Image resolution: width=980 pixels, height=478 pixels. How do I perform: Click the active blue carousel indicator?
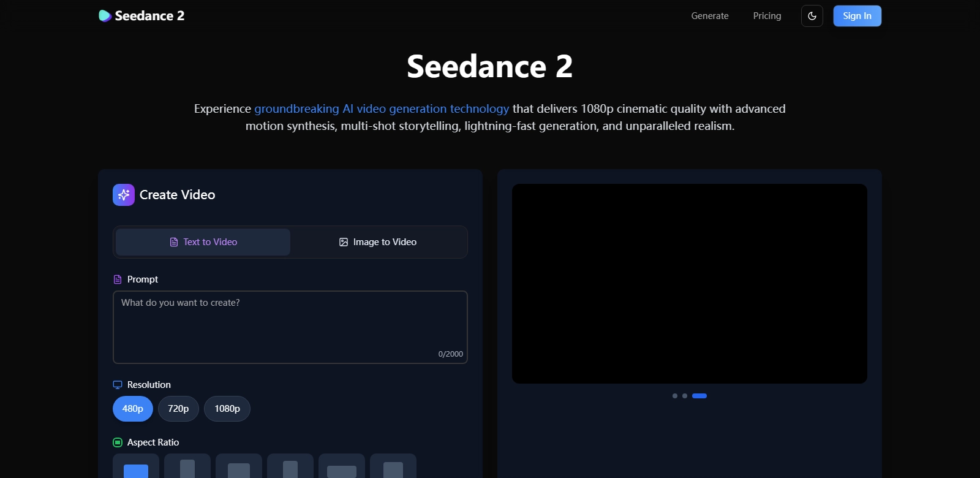point(699,396)
